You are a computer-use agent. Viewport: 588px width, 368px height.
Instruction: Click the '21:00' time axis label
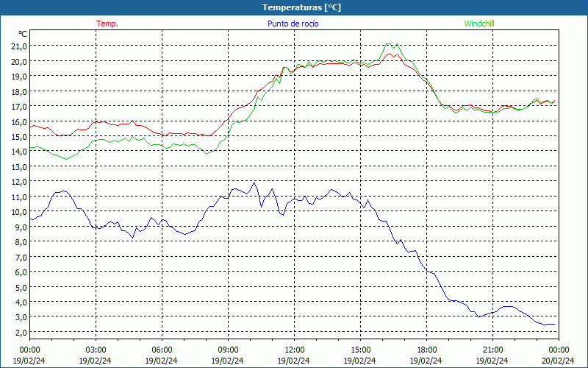point(492,350)
